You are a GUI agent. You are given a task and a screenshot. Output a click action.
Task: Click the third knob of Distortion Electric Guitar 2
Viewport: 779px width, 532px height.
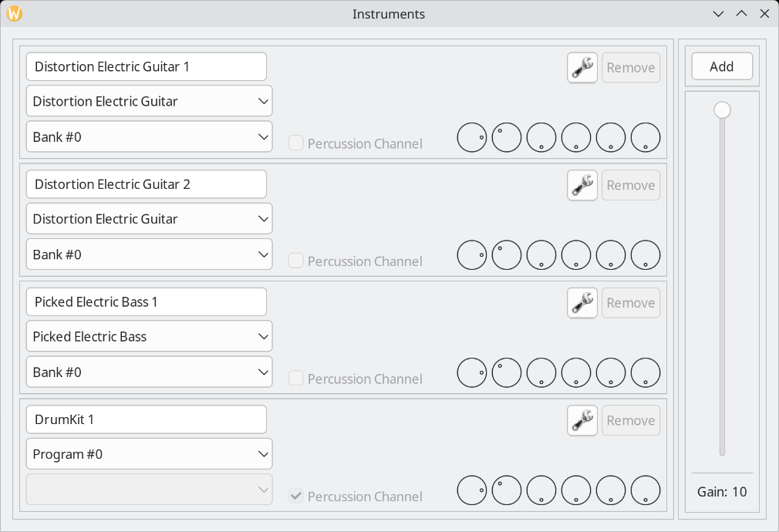(541, 255)
